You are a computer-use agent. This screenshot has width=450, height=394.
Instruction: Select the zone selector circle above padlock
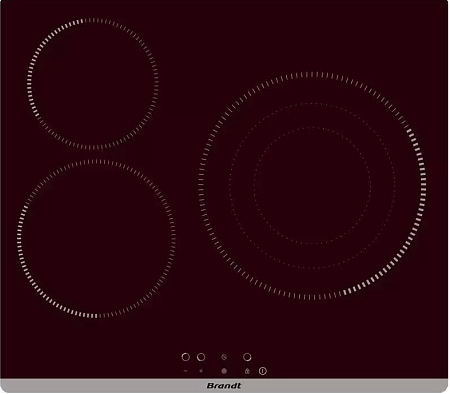pos(247,357)
